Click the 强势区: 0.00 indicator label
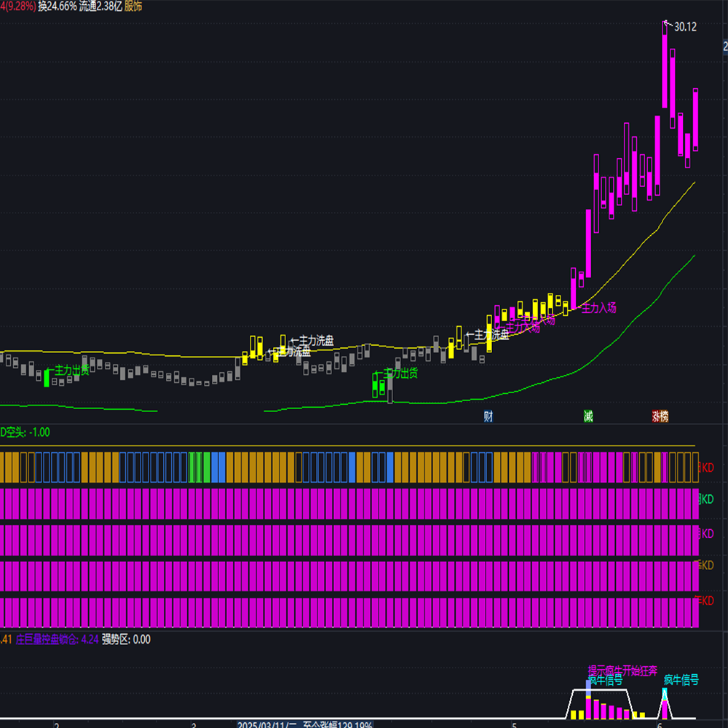 click(x=126, y=639)
